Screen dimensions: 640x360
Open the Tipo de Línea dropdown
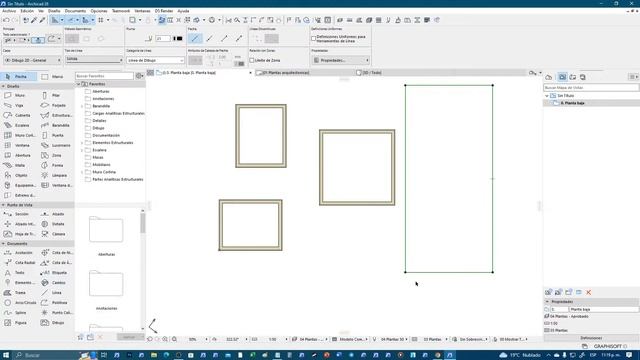(x=94, y=60)
